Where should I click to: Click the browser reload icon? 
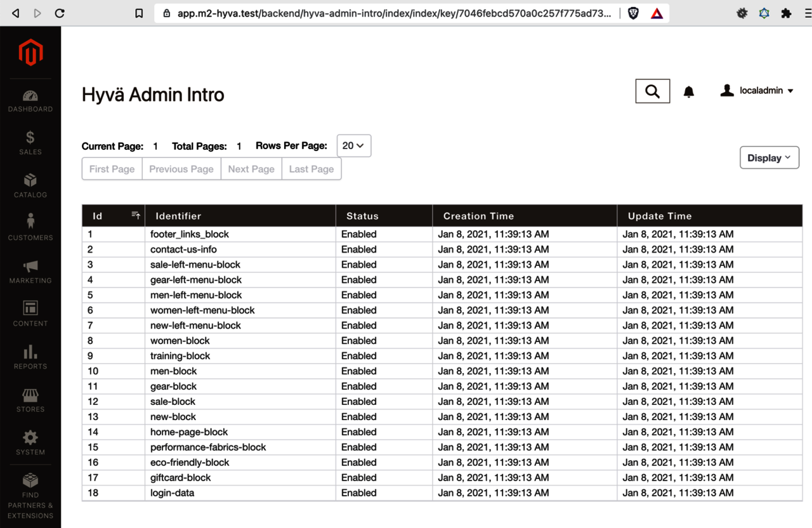tap(60, 13)
